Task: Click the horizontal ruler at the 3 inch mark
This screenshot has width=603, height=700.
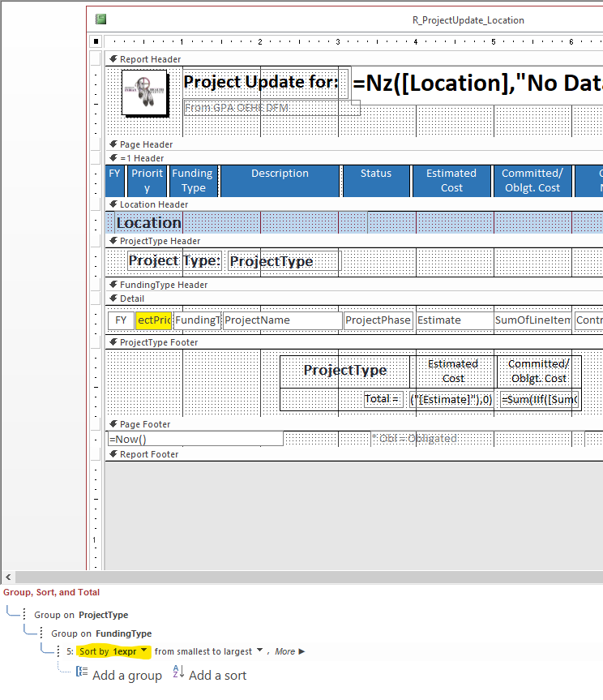Action: pos(338,41)
